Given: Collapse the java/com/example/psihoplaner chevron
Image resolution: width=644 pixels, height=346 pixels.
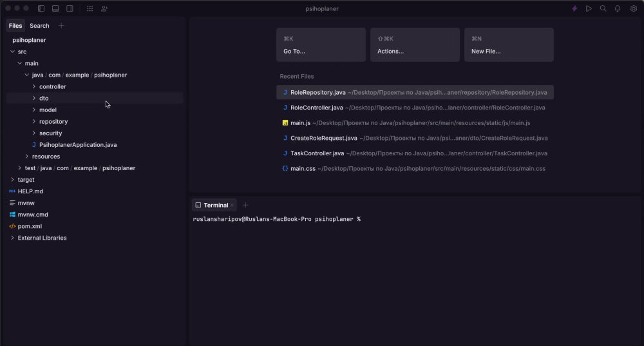Looking at the screenshot, I should (26, 75).
